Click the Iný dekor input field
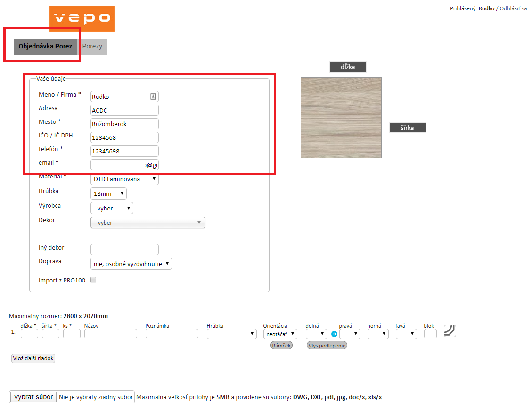Screen dimensions: 532x411 click(x=124, y=249)
